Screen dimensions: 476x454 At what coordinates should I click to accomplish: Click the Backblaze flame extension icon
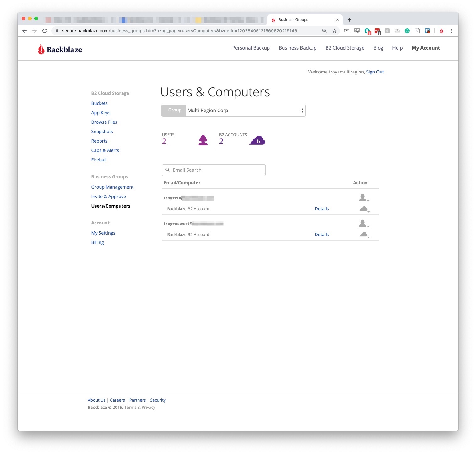pos(441,31)
